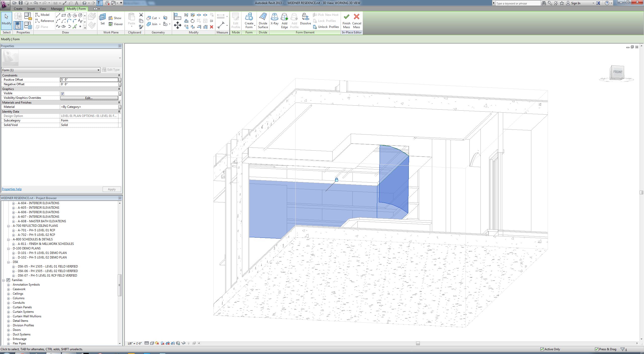Viewport: 644px width, 354px height.
Task: Click the Positive Offset value field
Action: 89,80
